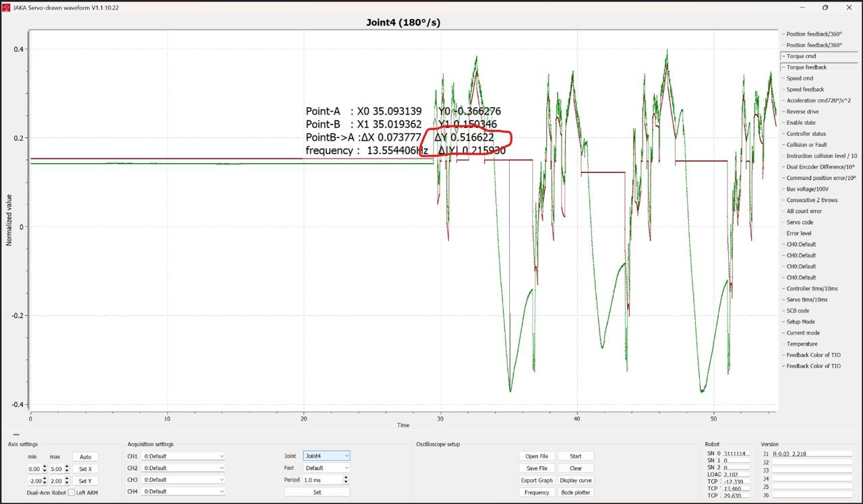The width and height of the screenshot is (863, 504).
Task: Toggle the Torque feedback legend entry
Action: (x=806, y=67)
